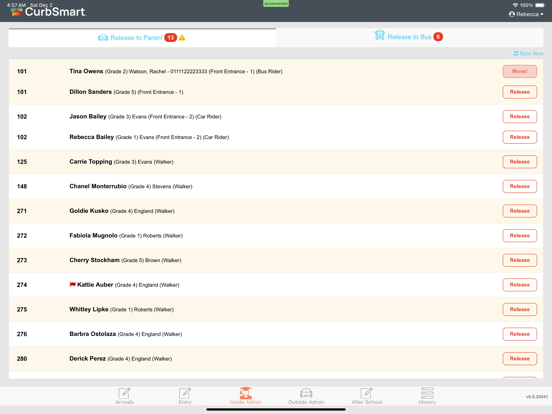Click number 148 in Chanel Monterrubio's row

coord(22,186)
